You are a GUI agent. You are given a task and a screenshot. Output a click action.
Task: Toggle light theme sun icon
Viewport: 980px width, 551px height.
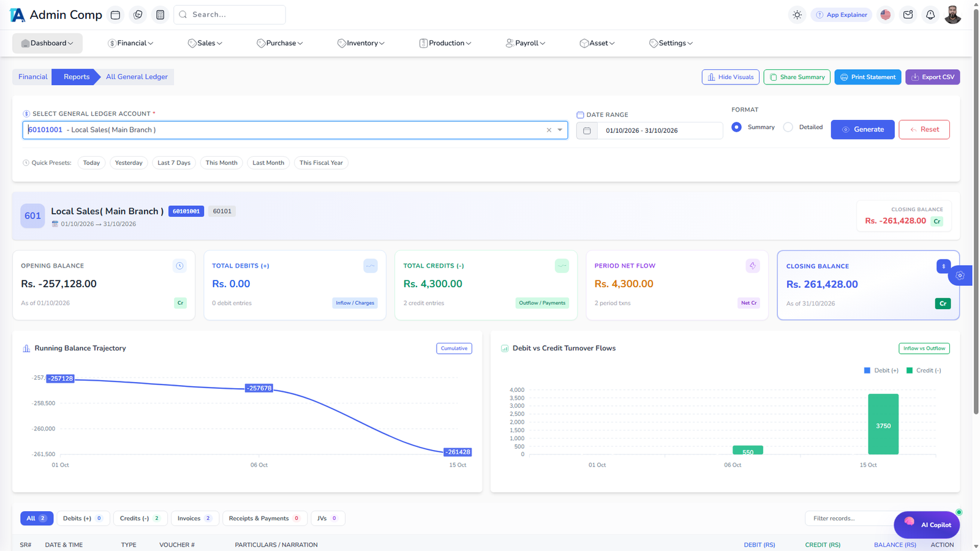pyautogui.click(x=797, y=15)
